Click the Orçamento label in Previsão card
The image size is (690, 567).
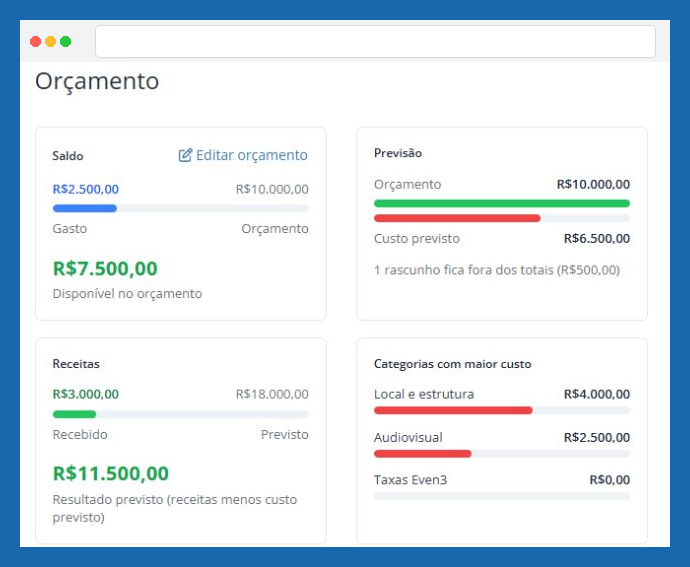[x=407, y=184]
